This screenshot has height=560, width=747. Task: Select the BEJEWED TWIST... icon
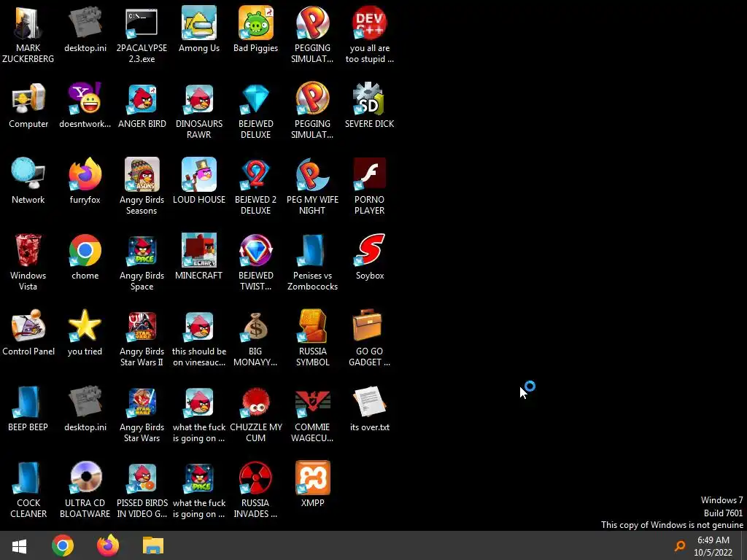[256, 250]
